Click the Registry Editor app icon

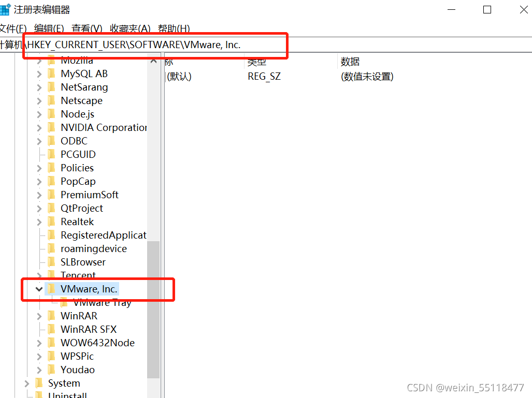[5, 9]
